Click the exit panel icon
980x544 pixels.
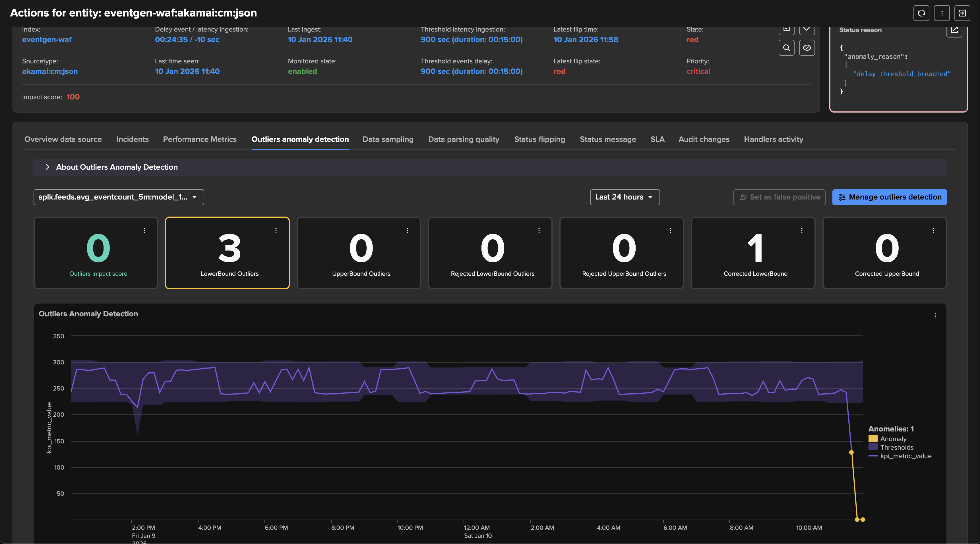click(962, 13)
